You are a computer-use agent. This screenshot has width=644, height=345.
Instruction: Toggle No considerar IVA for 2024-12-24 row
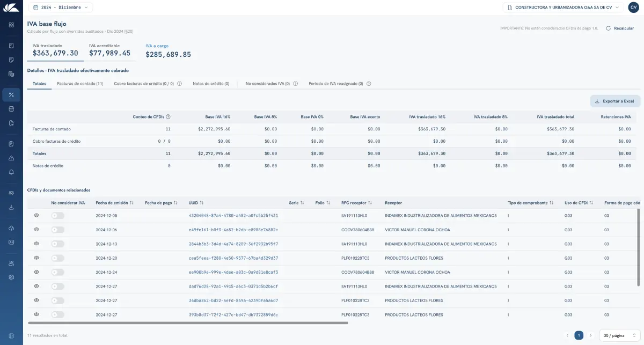[x=57, y=272]
